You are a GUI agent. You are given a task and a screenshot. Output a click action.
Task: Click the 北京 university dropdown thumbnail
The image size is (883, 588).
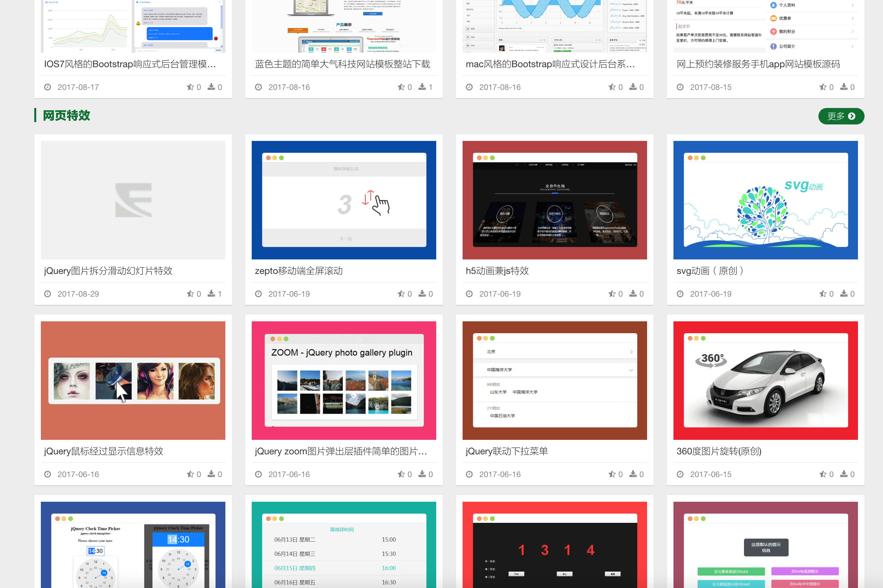[x=555, y=380]
